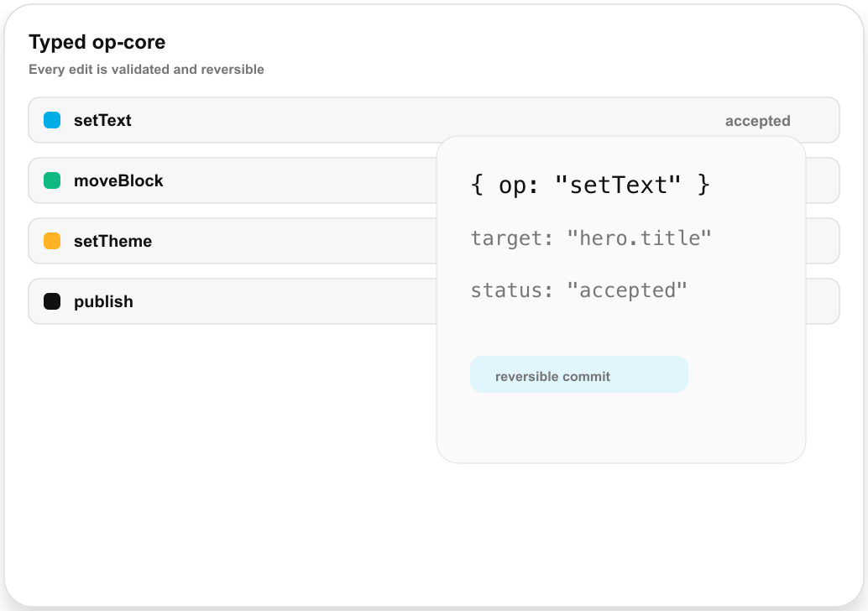This screenshot has height=611, width=868.
Task: Click the accepted status on setText row
Action: (757, 121)
